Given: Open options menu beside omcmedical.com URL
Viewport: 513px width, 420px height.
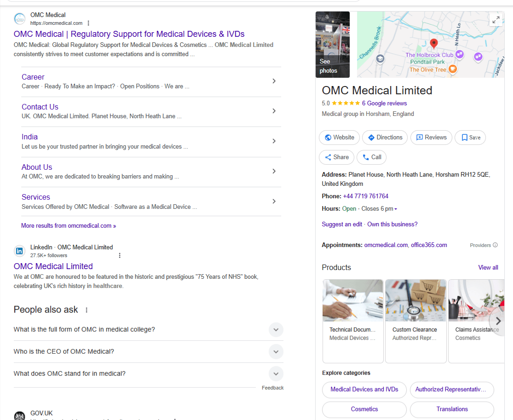Looking at the screenshot, I should click(x=88, y=23).
